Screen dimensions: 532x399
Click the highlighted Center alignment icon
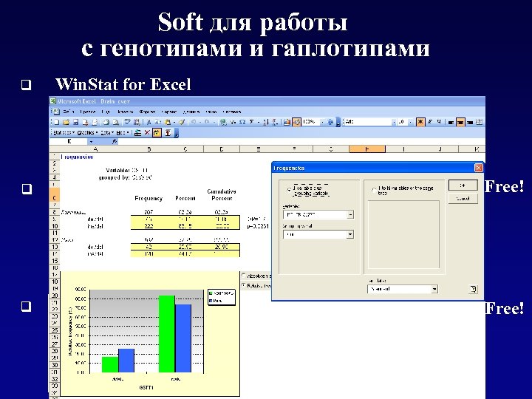(460, 122)
